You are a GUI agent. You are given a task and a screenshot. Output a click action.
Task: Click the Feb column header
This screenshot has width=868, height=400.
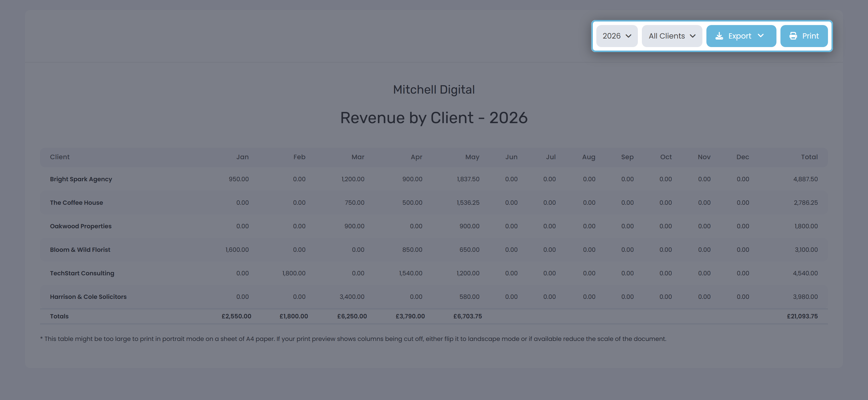point(299,157)
